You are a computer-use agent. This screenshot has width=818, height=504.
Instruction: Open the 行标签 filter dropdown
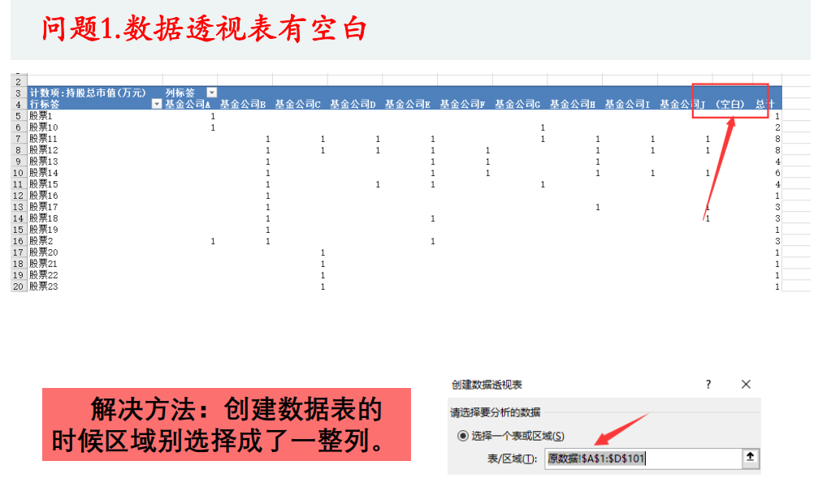pos(157,105)
